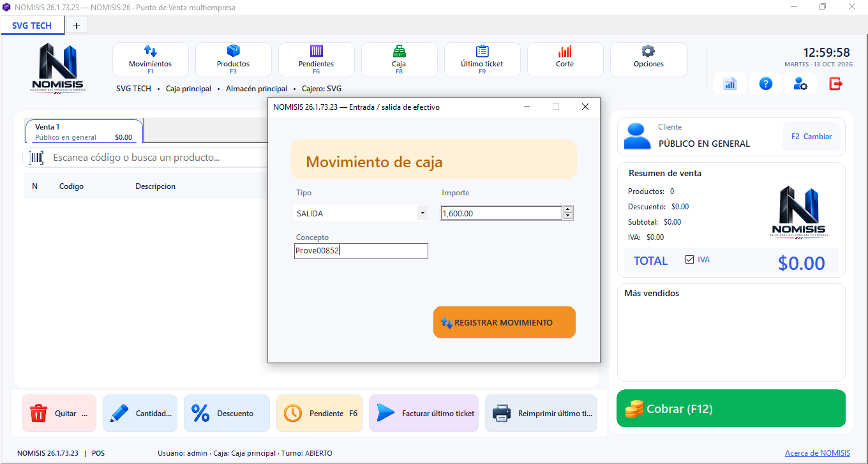Open the blue help question icon
The height and width of the screenshot is (464, 868).
point(765,84)
